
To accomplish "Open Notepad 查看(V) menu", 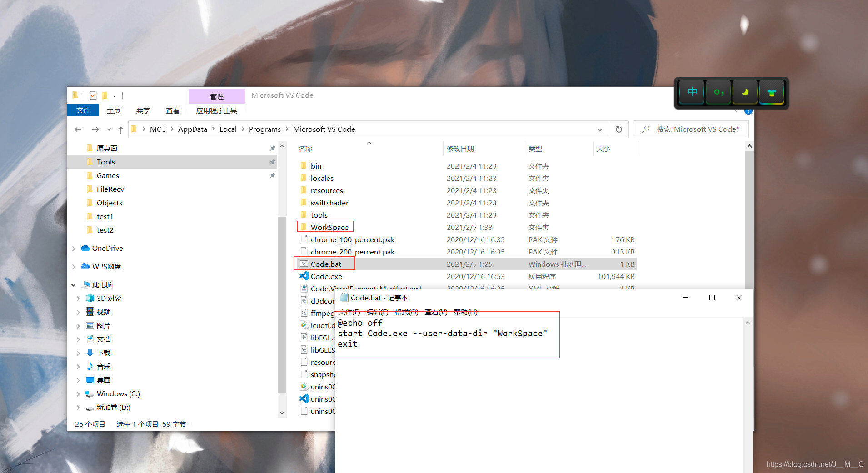I will pos(436,312).
